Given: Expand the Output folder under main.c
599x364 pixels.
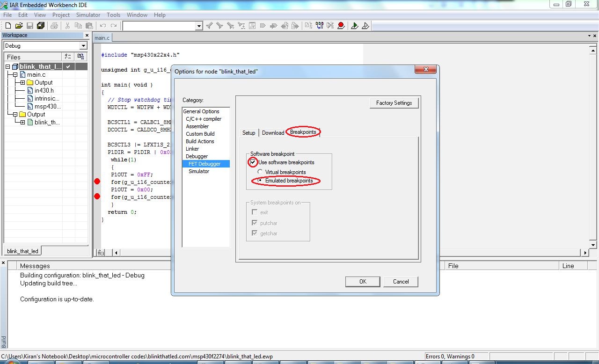Looking at the screenshot, I should coord(22,83).
